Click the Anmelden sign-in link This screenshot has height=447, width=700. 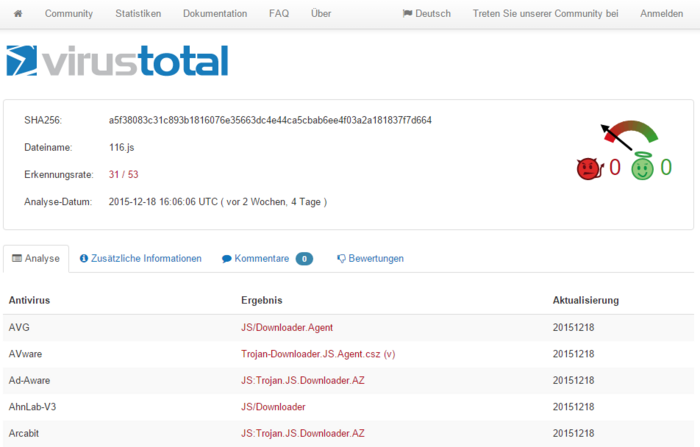tap(661, 14)
